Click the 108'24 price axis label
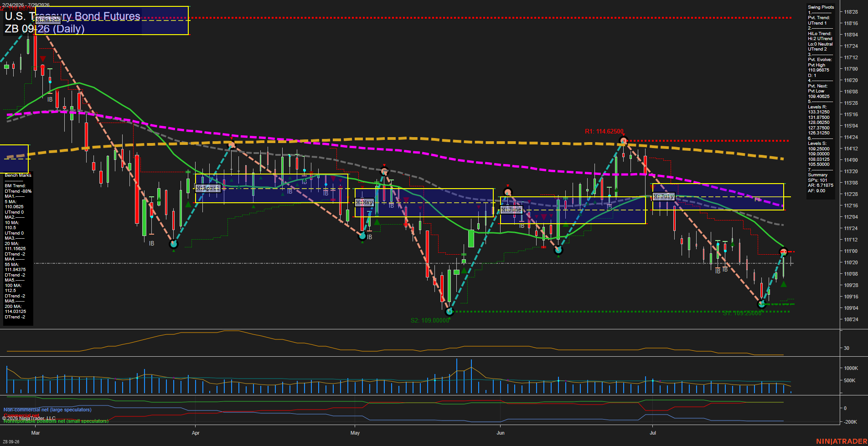 851,320
